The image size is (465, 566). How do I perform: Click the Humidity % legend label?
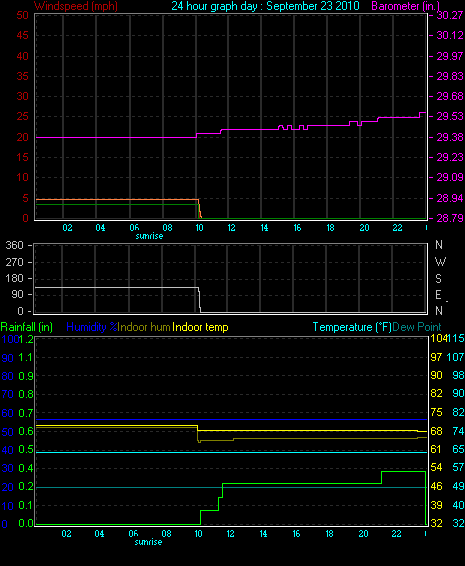[92, 327]
